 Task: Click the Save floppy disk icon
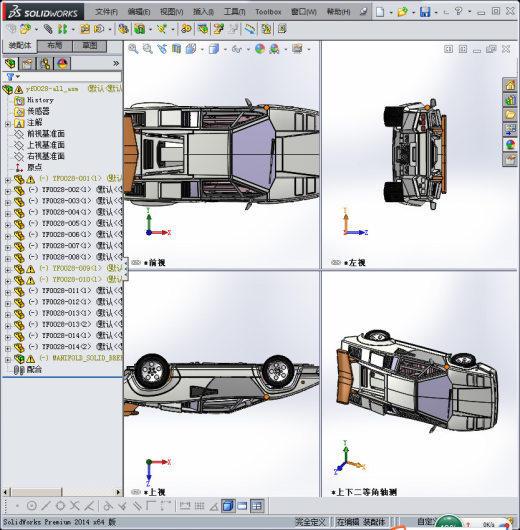[x=425, y=12]
